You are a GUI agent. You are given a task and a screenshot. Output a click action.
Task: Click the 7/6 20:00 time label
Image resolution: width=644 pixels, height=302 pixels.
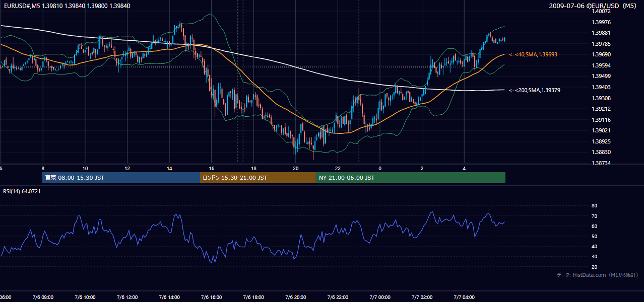296,297
